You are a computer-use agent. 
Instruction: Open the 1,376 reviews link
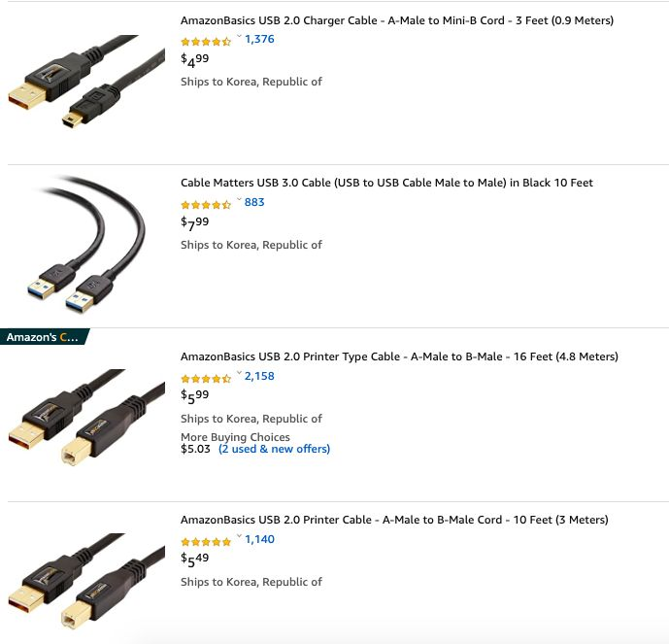[x=259, y=39]
